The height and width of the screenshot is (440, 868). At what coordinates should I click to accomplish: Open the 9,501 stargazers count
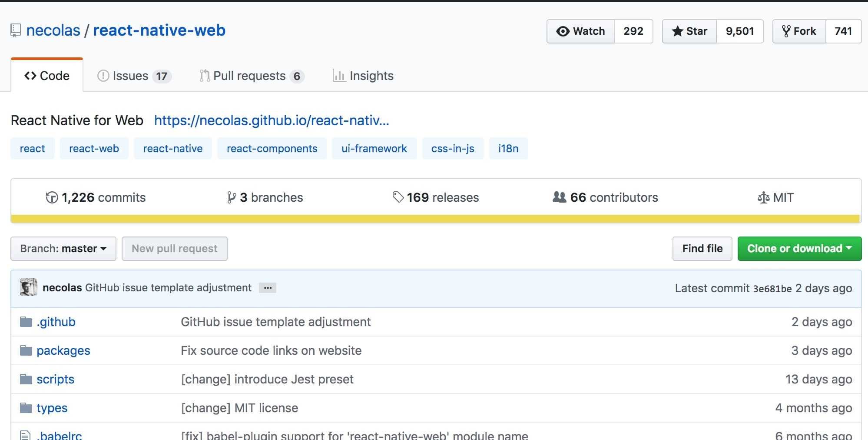[x=740, y=31]
